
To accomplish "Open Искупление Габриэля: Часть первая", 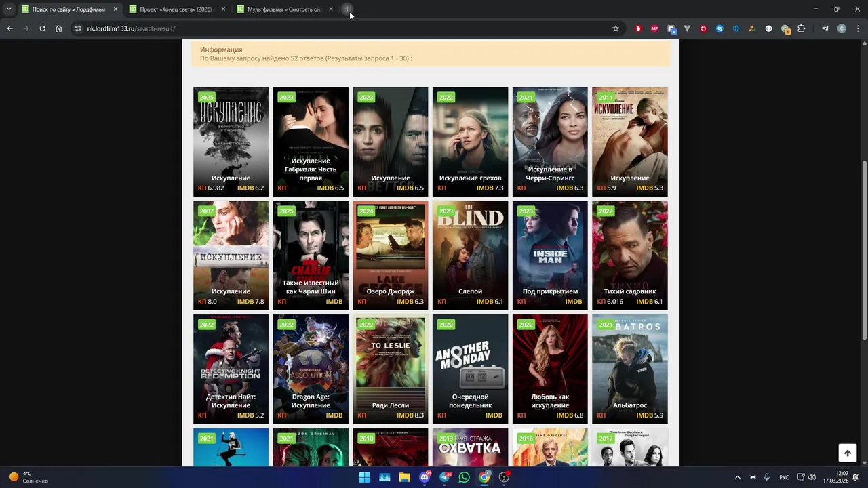I will coord(311,142).
